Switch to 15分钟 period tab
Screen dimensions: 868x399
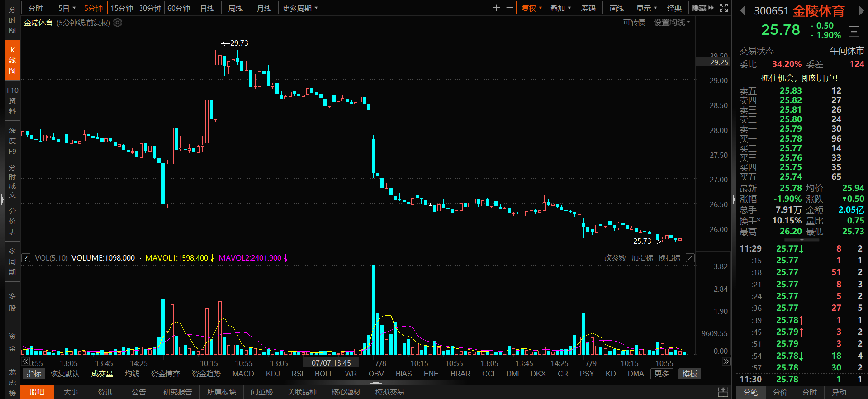[x=122, y=8]
